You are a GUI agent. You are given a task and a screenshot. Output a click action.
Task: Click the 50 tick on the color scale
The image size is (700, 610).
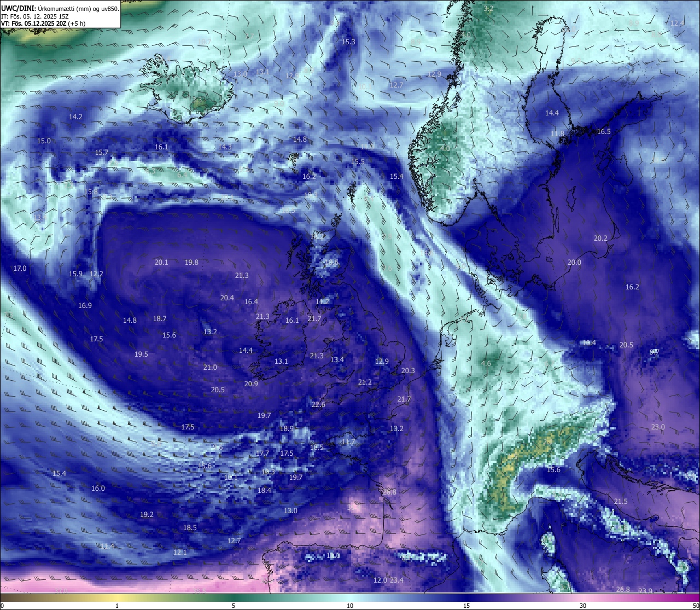click(x=696, y=606)
